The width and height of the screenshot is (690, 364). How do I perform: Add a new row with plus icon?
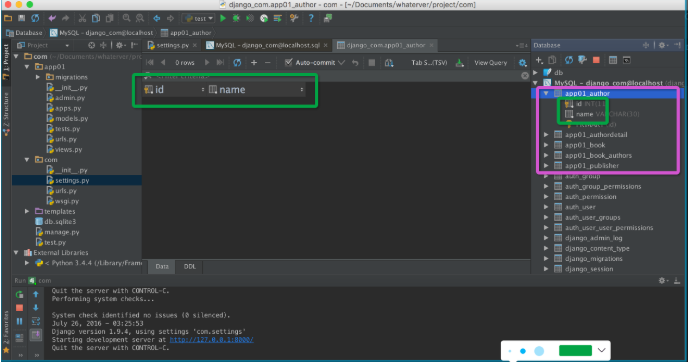254,63
